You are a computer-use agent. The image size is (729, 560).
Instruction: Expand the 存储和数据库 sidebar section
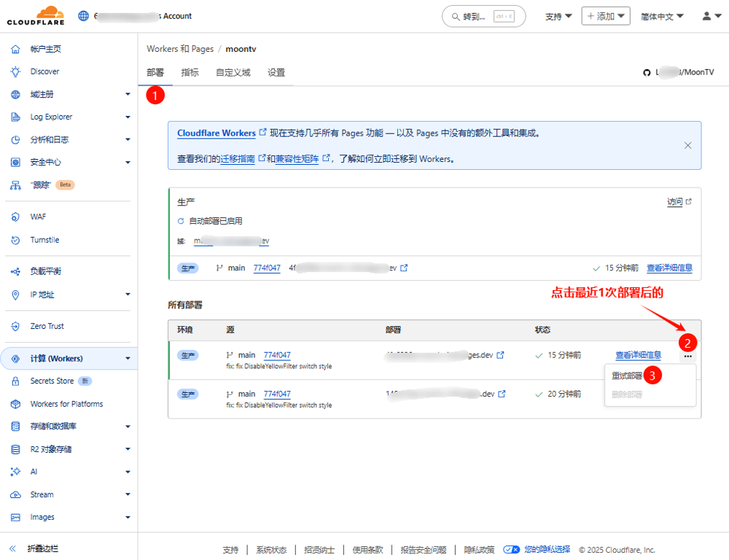pyautogui.click(x=128, y=426)
